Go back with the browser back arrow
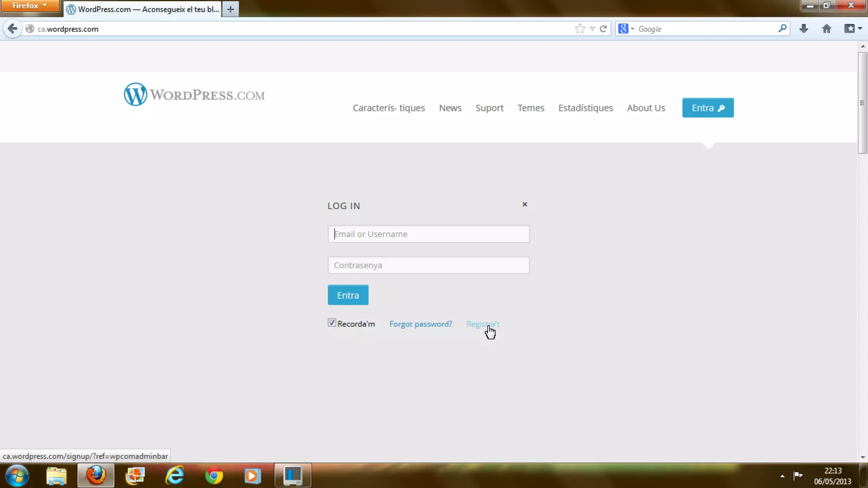Screen dimensions: 868x488 click(13, 29)
